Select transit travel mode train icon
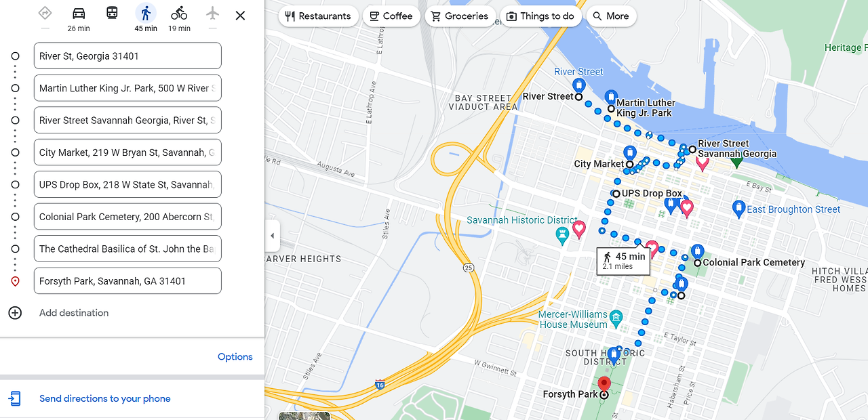 click(x=112, y=13)
